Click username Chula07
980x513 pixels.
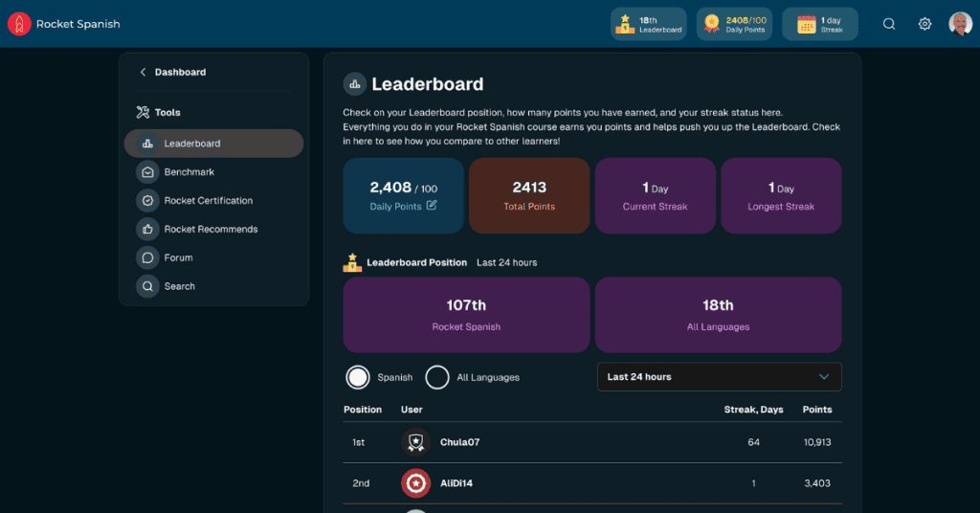click(460, 442)
